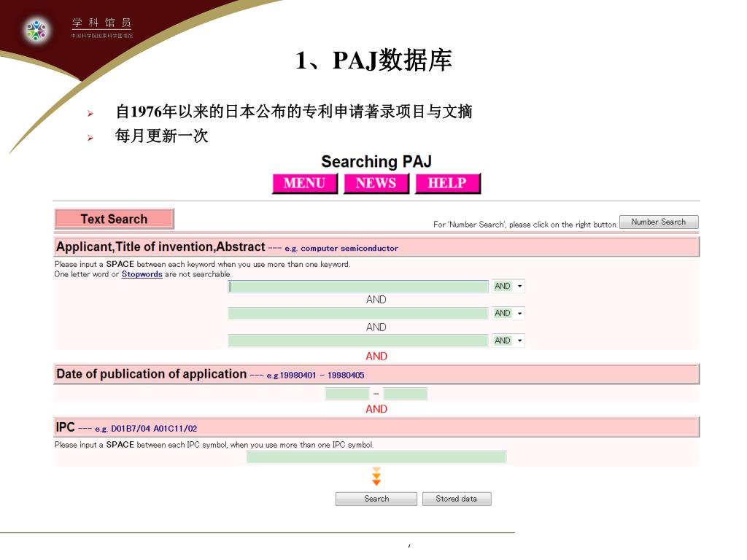747x560 pixels.
Task: Click the Number Search button
Action: (659, 222)
